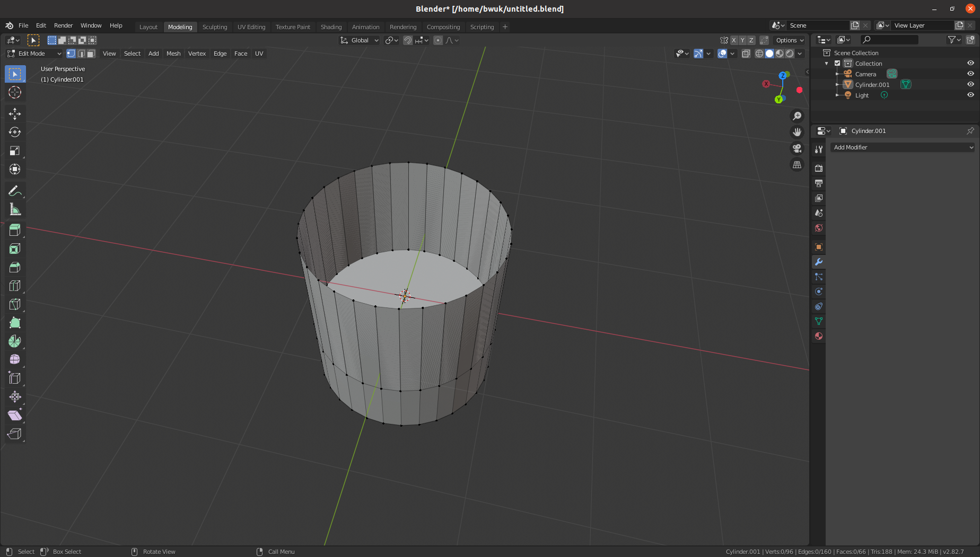Toggle X-ray viewport mode

(x=746, y=54)
